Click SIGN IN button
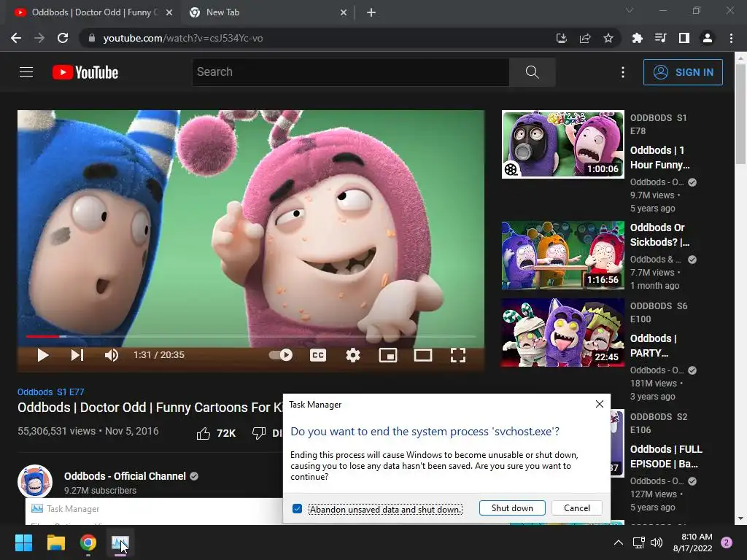This screenshot has width=747, height=560. (x=683, y=72)
